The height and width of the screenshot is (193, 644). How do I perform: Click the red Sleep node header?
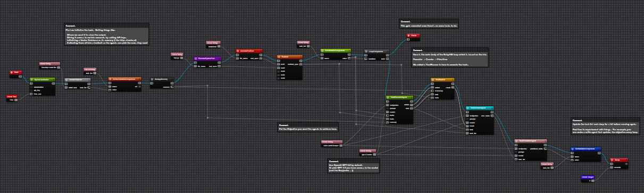[618, 160]
